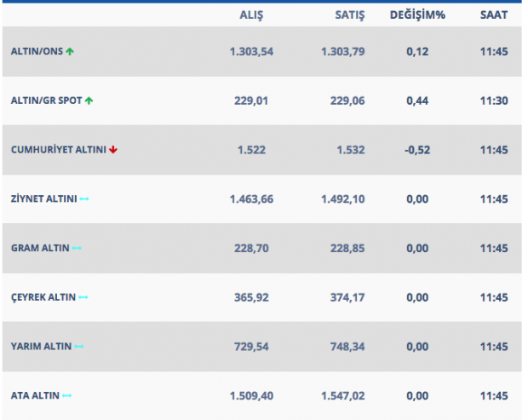The image size is (528, 420).
Task: Select the GRAM ALTIN row label
Action: pos(39,248)
